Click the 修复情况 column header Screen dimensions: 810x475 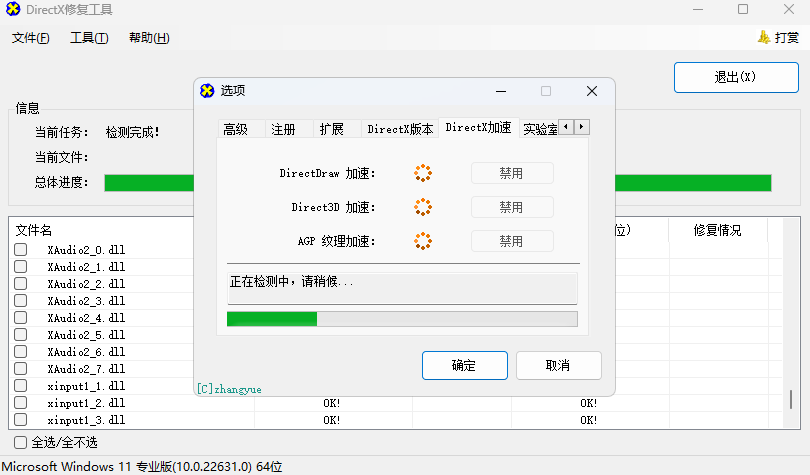pyautogui.click(x=718, y=230)
